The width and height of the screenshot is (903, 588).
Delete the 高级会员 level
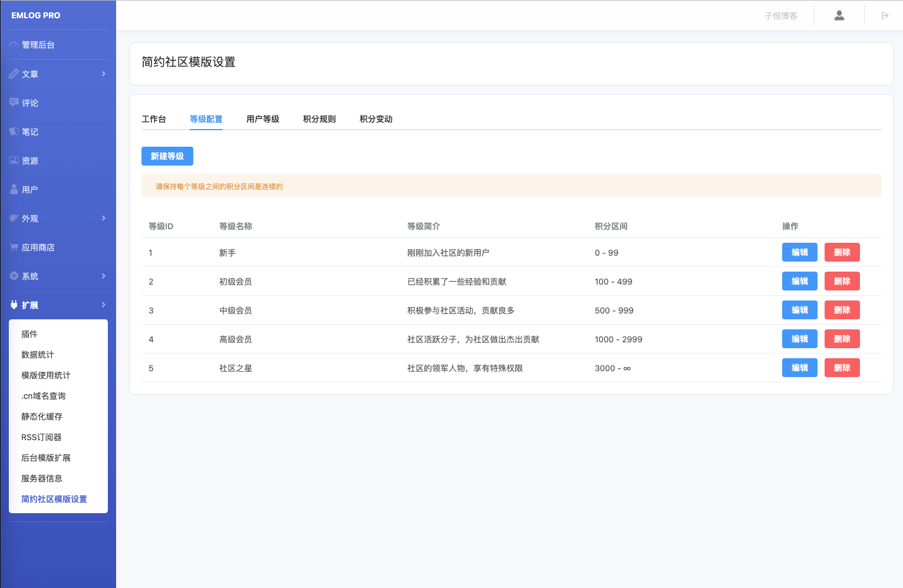click(842, 339)
